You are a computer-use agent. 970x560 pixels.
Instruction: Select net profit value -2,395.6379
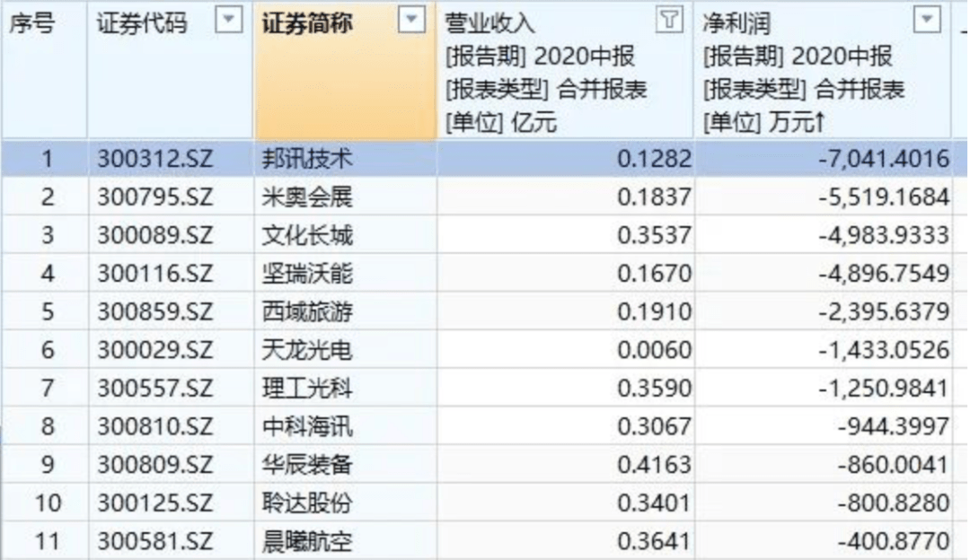point(884,312)
